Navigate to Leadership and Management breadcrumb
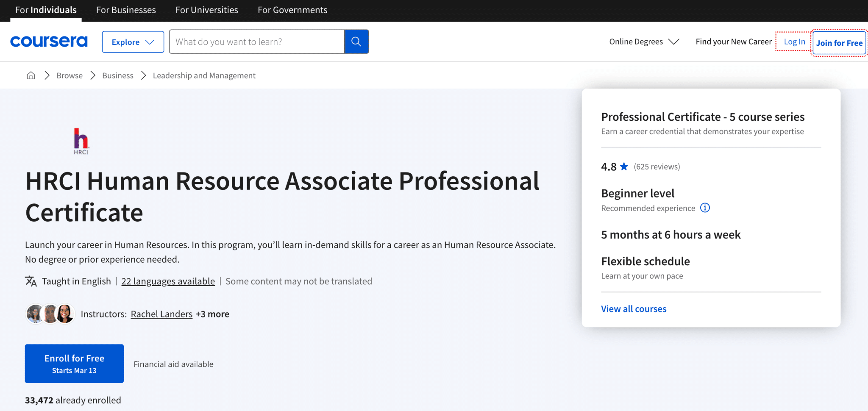Viewport: 868px width, 411px height. coord(204,75)
